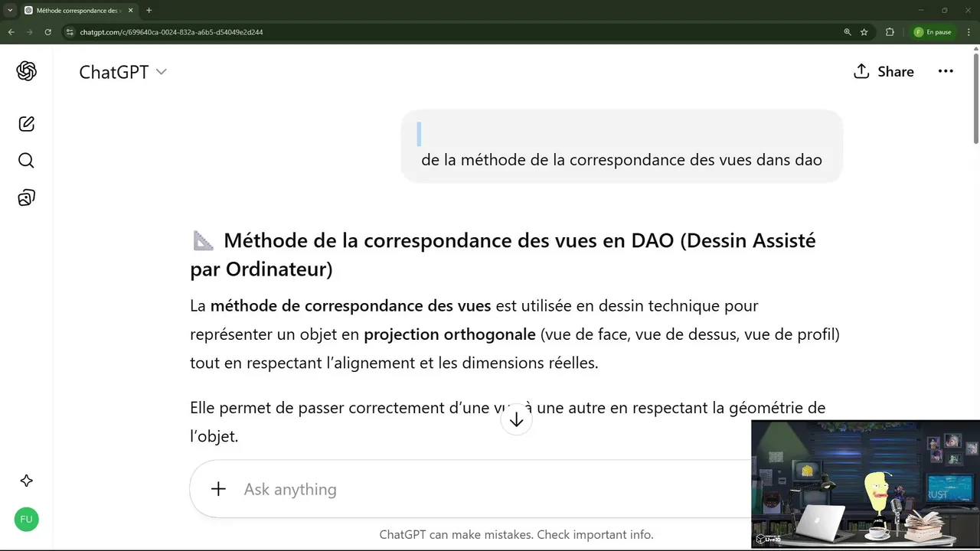Click the paragraph starting Elle permet de passer
The height and width of the screenshot is (551, 980).
pyautogui.click(x=508, y=422)
